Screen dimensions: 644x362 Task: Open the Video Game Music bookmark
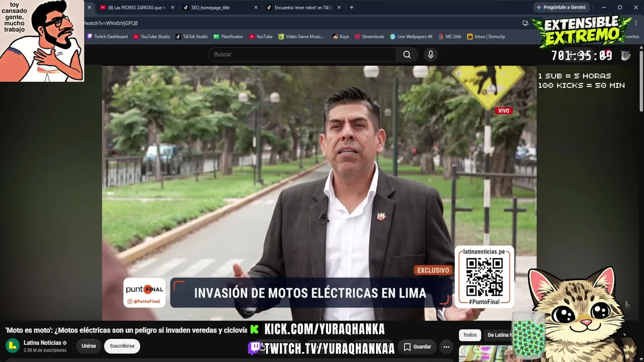pos(301,37)
